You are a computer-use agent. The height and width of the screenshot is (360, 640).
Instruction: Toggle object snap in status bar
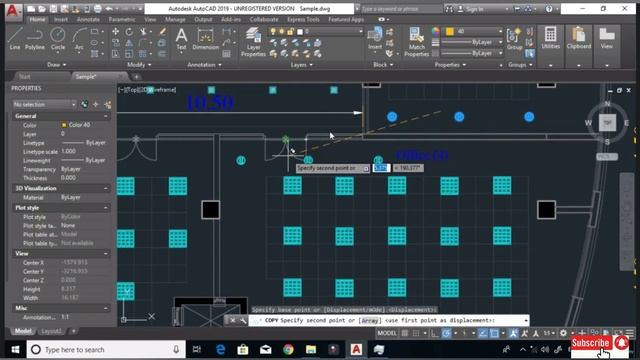point(494,333)
